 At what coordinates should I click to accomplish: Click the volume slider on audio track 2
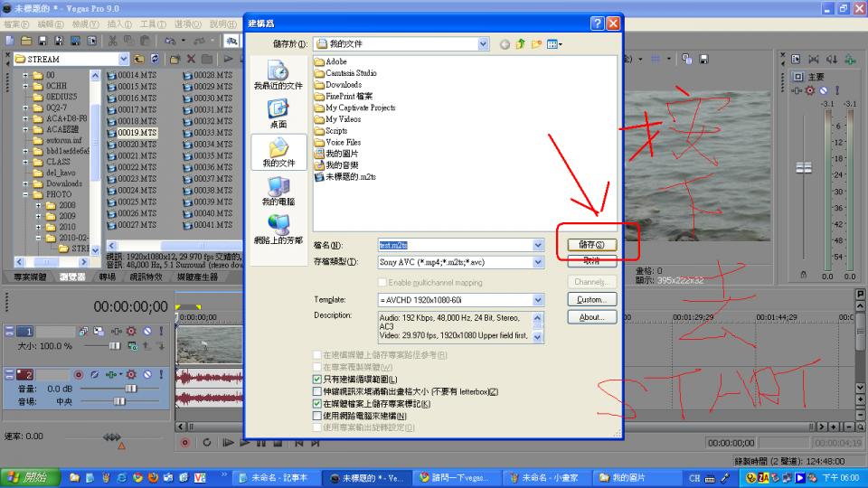click(x=130, y=389)
